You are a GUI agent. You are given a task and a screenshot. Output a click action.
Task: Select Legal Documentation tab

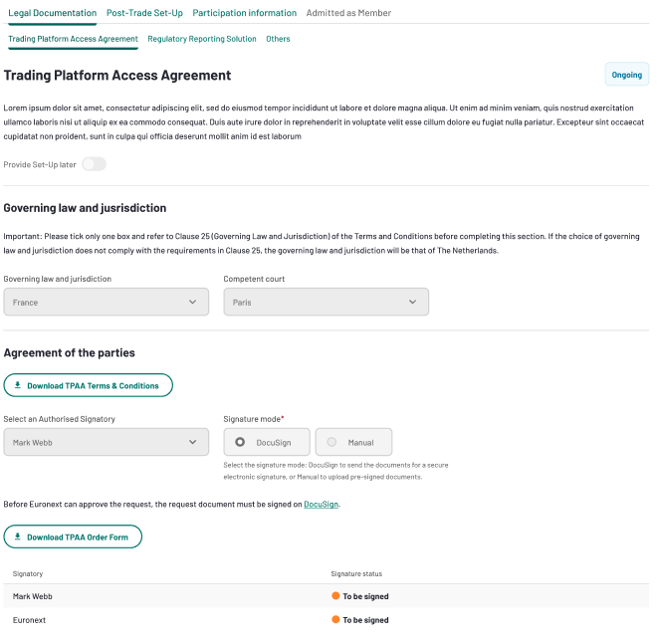(x=53, y=13)
